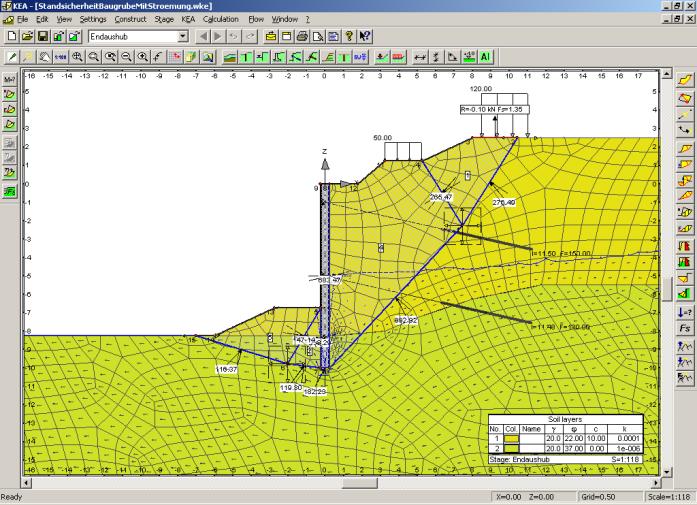The width and height of the screenshot is (697, 505).
Task: Go to the previous stage arrow
Action: [x=203, y=36]
